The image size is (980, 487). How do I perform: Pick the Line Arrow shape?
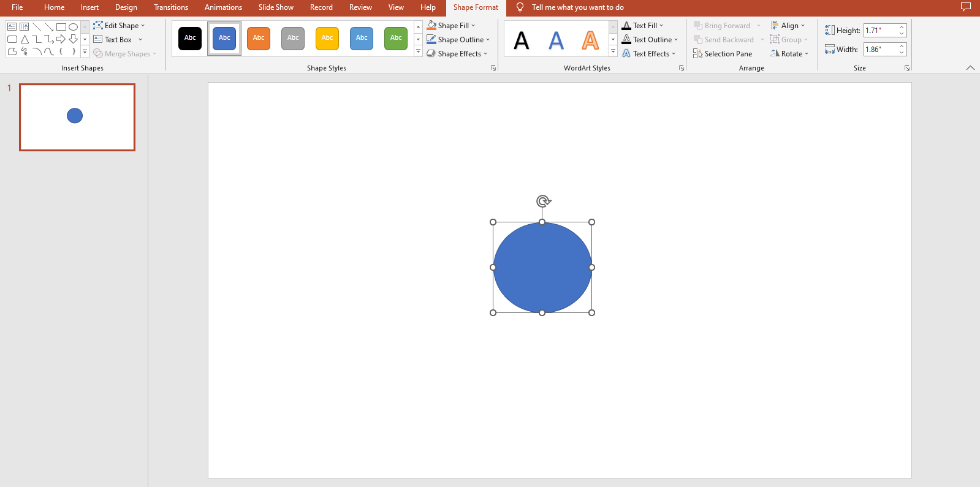[x=49, y=27]
